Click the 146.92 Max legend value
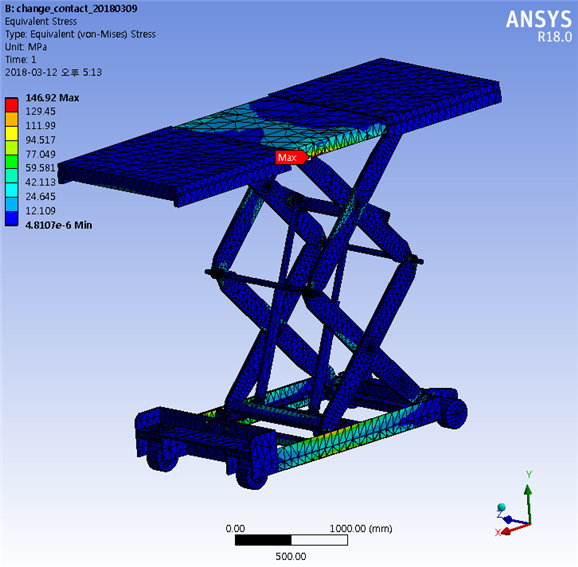The height and width of the screenshot is (567, 578). (52, 98)
